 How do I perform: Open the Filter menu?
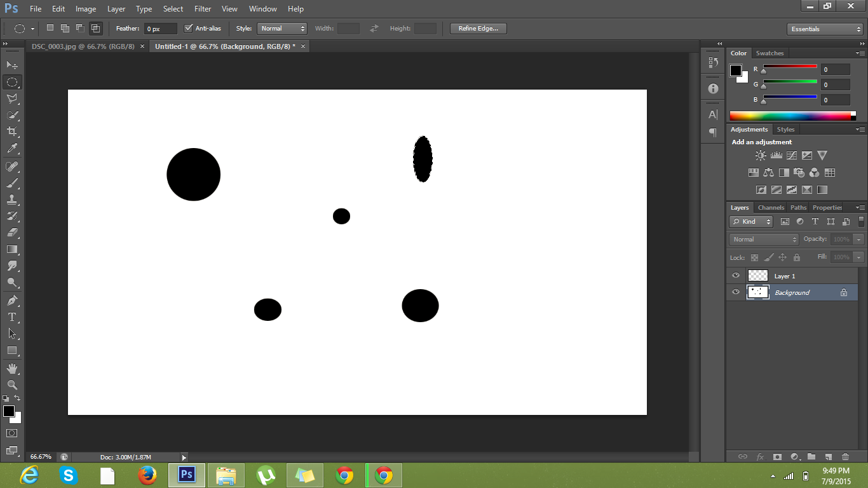(x=203, y=9)
